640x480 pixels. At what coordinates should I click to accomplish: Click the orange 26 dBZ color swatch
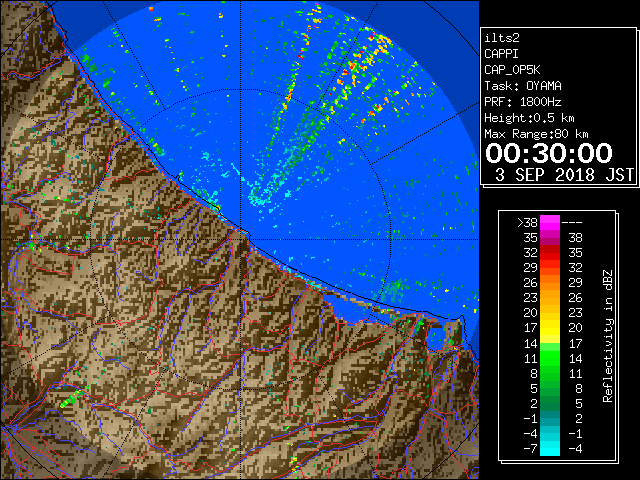(x=550, y=283)
